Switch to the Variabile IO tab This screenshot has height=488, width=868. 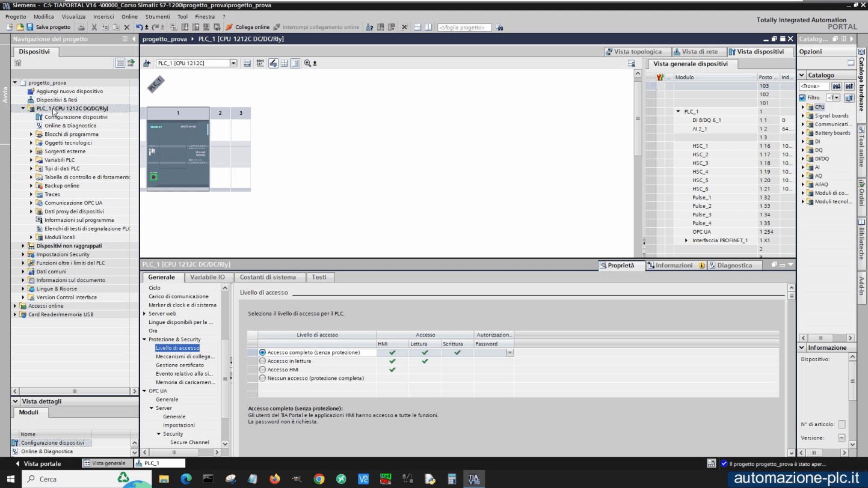(209, 277)
